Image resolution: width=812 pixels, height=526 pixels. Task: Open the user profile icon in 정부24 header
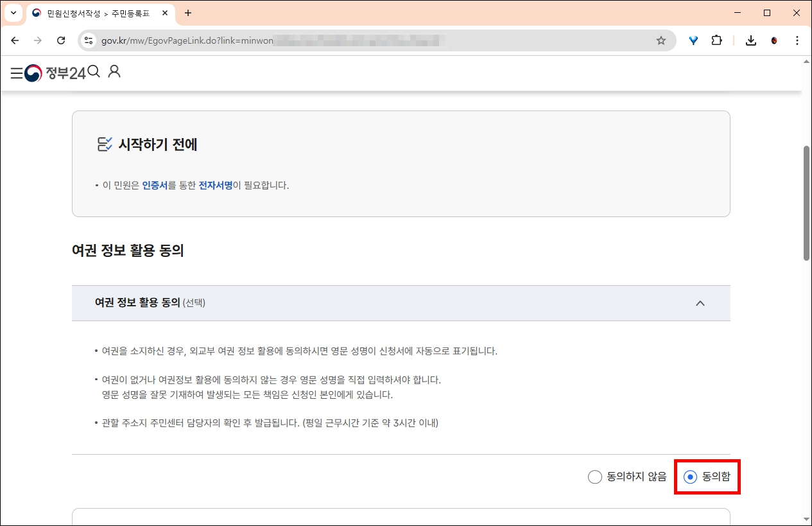[x=114, y=72]
